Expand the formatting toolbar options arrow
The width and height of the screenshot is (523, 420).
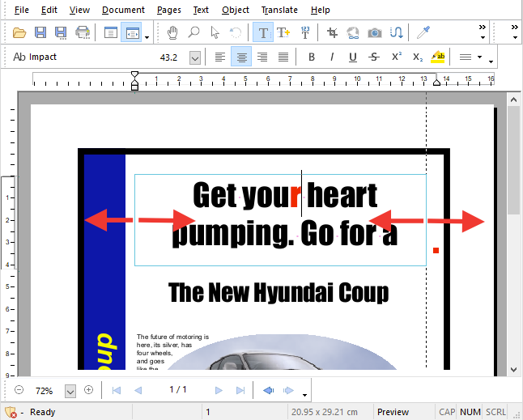point(491,62)
